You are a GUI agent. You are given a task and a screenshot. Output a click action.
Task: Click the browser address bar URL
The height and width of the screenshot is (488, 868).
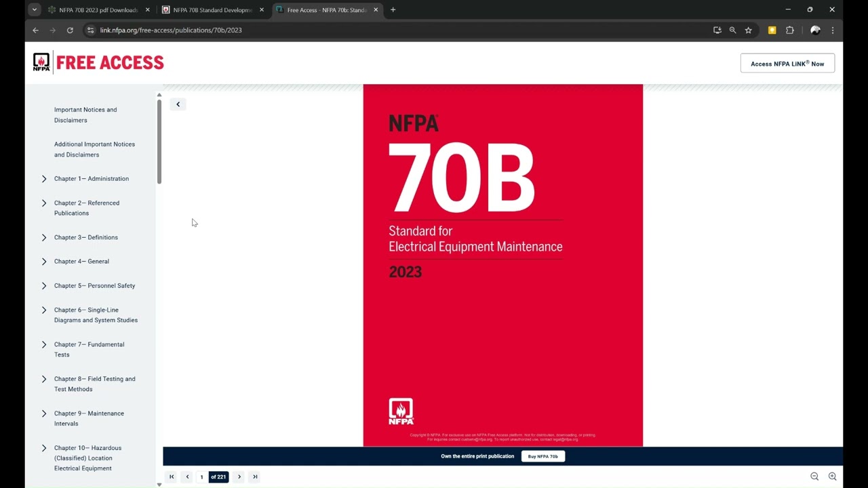click(x=171, y=30)
